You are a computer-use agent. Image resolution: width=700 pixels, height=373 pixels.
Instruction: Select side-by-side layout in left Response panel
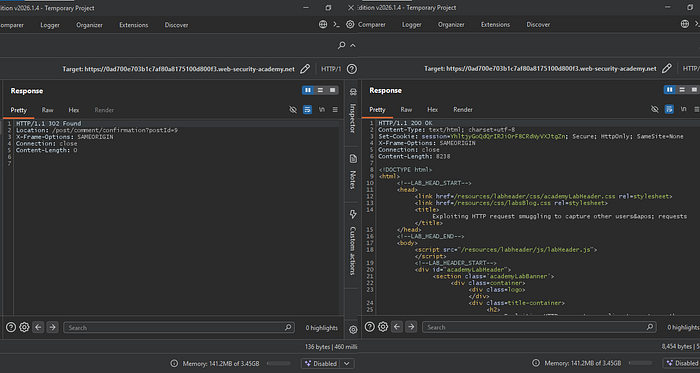click(308, 90)
